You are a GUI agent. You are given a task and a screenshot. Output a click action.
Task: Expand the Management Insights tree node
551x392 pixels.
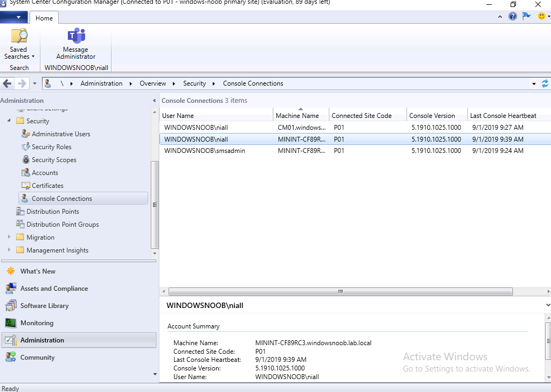(x=9, y=250)
